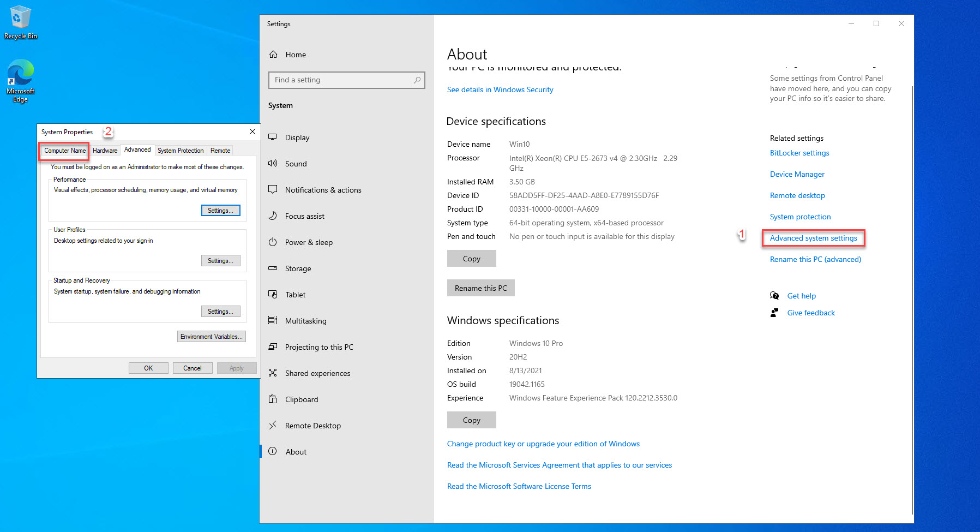This screenshot has height=532, width=980.
Task: Open Advanced system settings link
Action: pos(813,238)
